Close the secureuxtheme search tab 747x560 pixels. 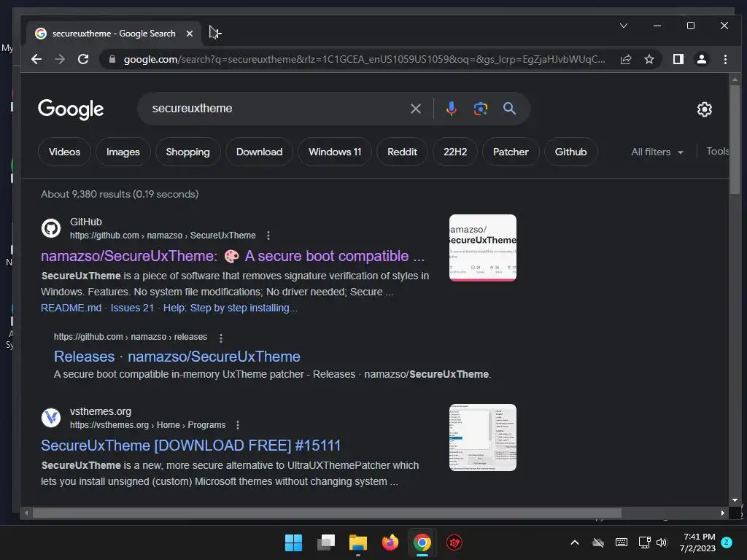point(190,34)
